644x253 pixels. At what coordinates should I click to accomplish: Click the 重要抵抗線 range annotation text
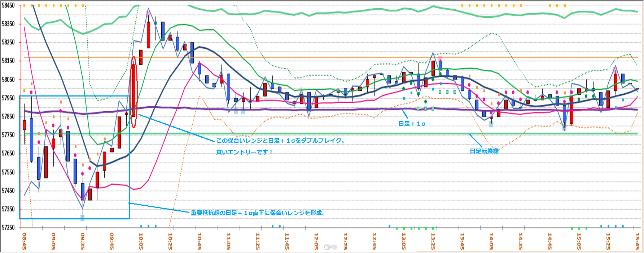(x=258, y=213)
